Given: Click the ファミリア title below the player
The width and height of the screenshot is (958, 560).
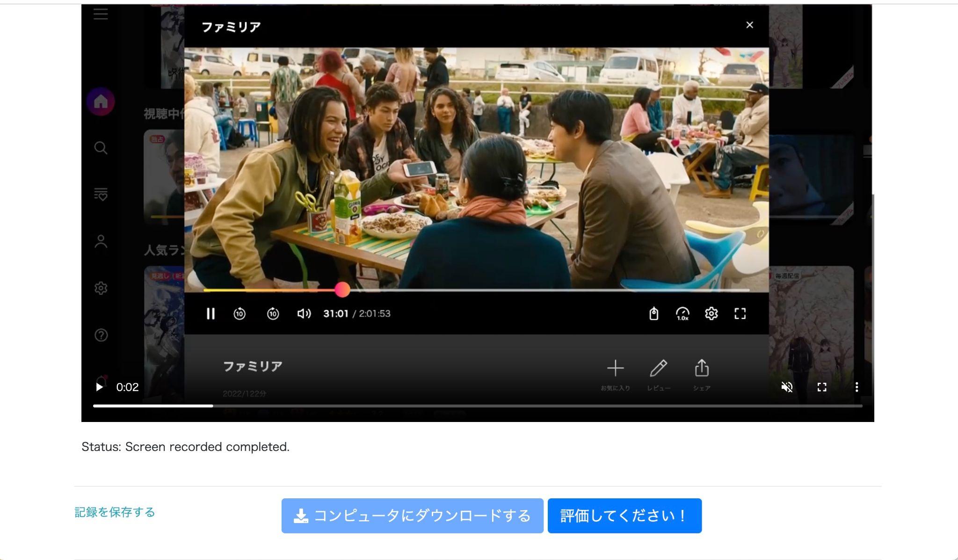Looking at the screenshot, I should [253, 366].
